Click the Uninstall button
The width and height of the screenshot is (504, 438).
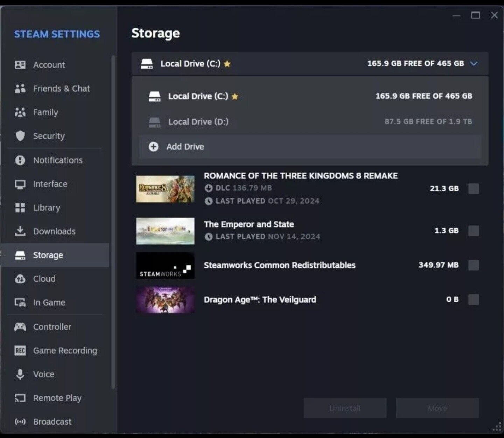[345, 408]
